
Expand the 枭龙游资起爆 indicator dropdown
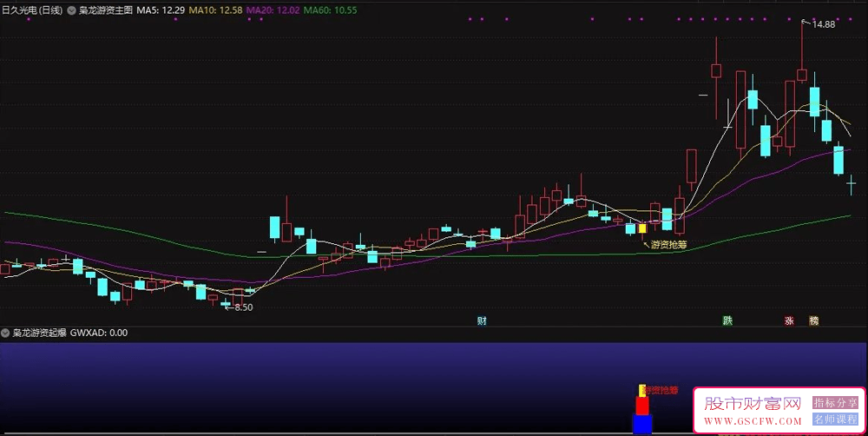click(5, 333)
